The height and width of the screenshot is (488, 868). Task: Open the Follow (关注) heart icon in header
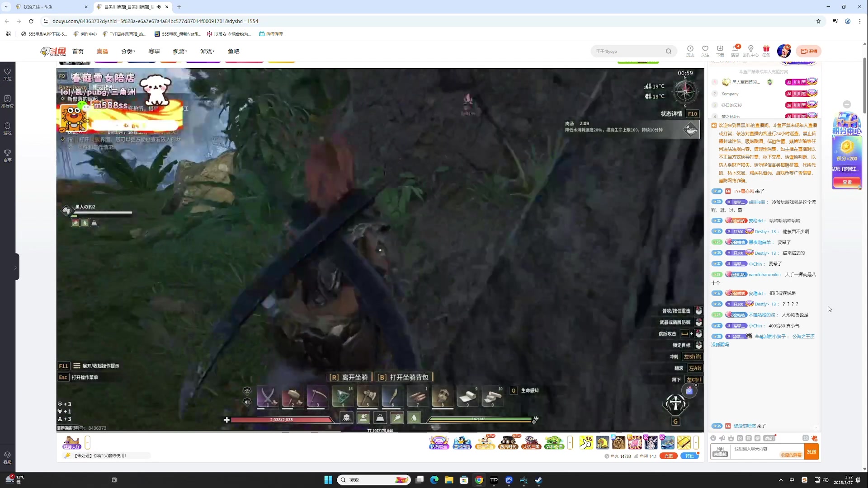point(705,51)
